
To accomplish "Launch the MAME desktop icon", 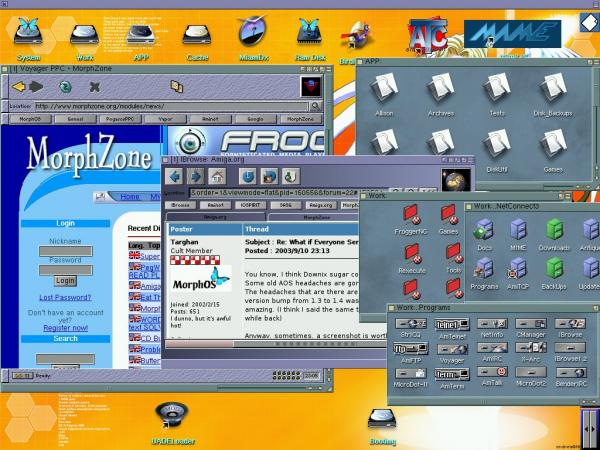I will pos(512,34).
